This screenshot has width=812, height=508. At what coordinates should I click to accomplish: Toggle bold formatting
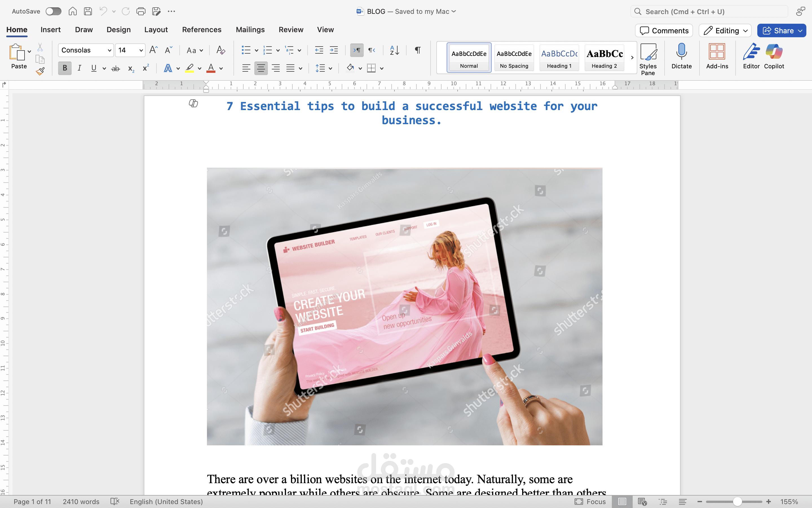pos(65,68)
